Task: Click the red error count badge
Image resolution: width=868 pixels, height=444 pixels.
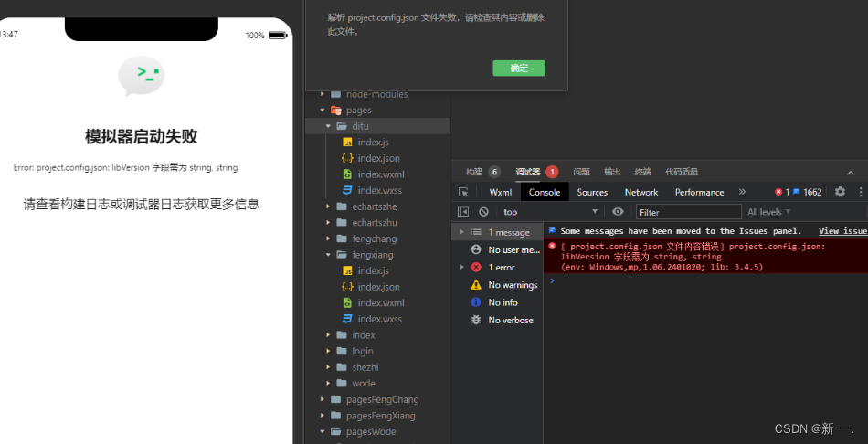Action: [x=781, y=192]
